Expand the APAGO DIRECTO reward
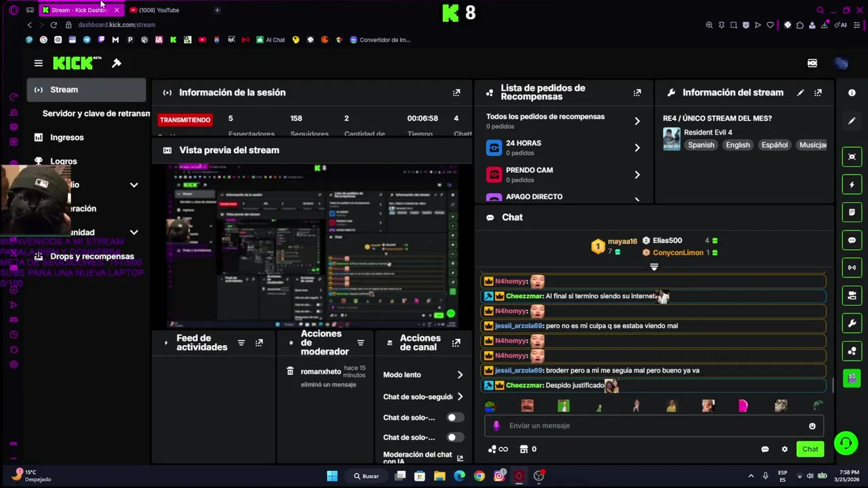Viewport: 868px width, 488px height. 637,199
